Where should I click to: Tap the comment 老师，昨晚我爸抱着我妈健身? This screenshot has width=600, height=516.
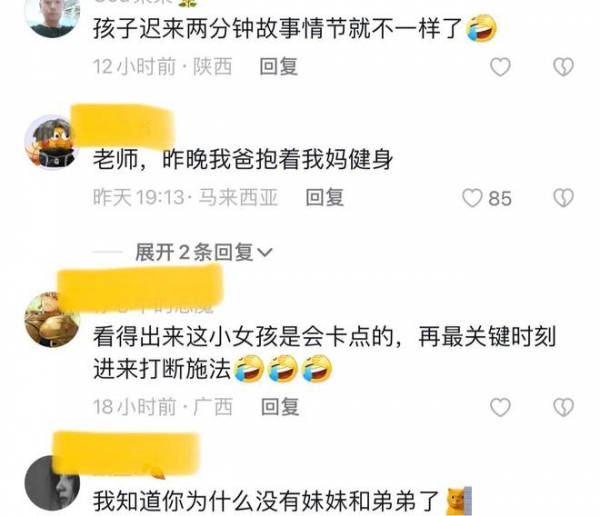pos(243,159)
